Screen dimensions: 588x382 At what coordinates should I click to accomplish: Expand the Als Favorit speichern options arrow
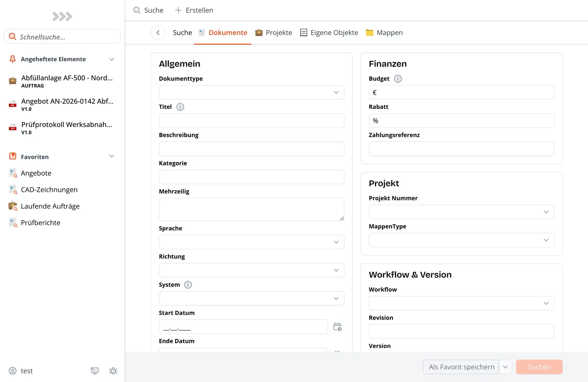(x=506, y=367)
